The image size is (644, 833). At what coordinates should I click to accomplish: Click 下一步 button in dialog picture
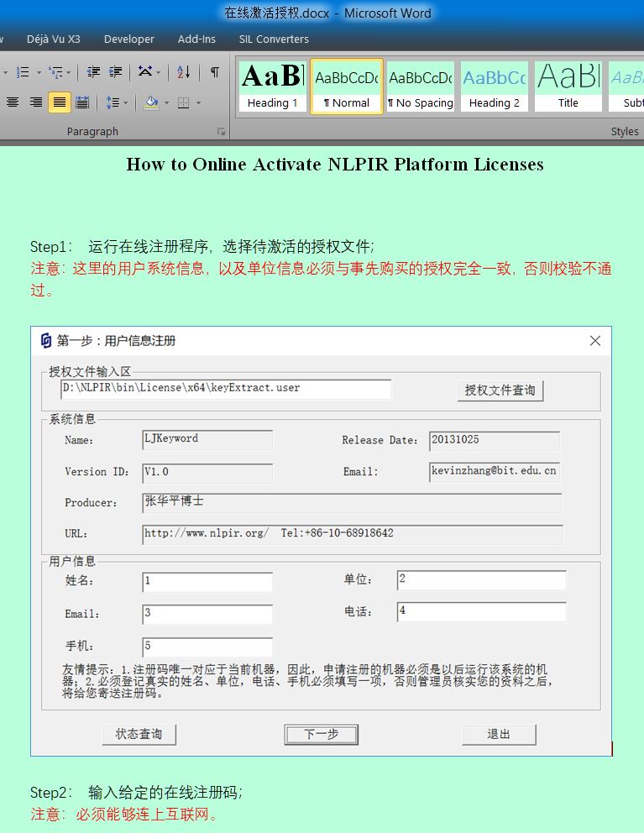(x=321, y=734)
